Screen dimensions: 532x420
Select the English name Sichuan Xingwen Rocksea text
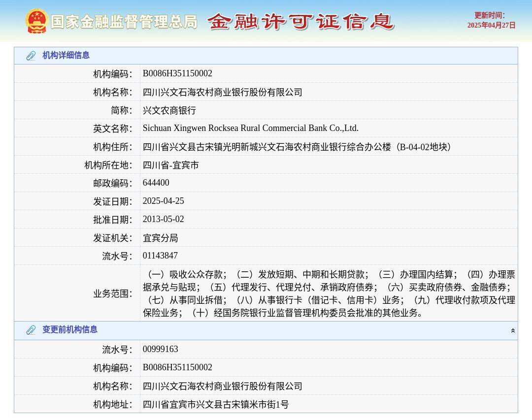(x=250, y=128)
